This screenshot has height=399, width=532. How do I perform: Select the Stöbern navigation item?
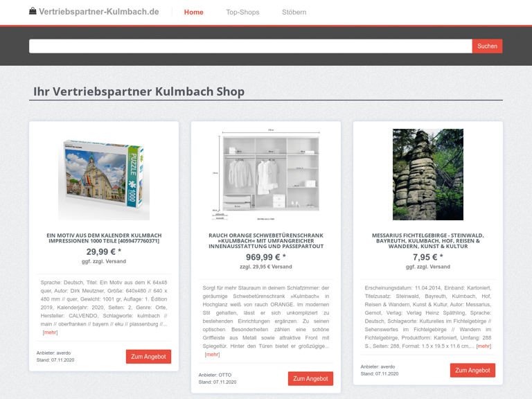[x=294, y=12]
